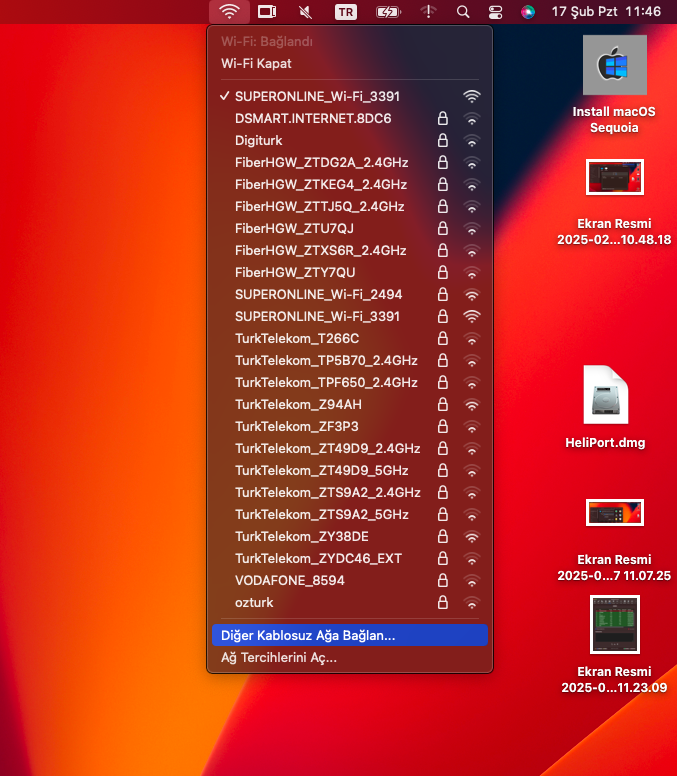This screenshot has width=677, height=776.
Task: Click lock icon beside TurkTelekom_T266C
Action: (443, 338)
